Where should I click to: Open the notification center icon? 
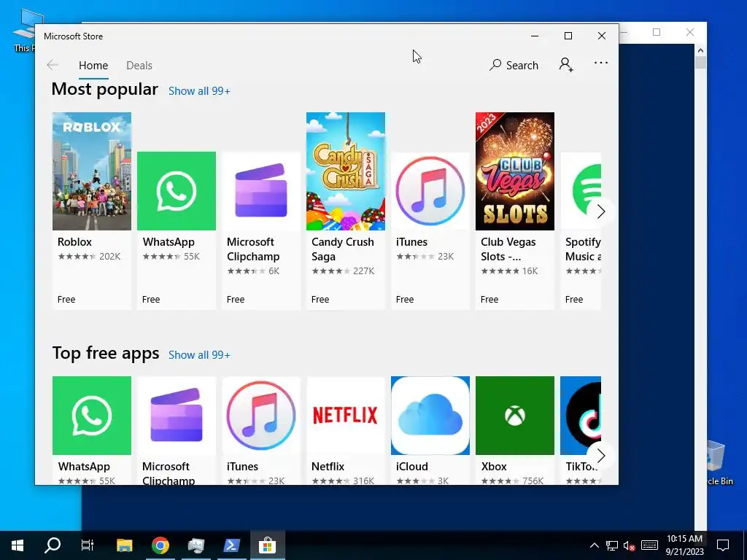coord(723,545)
